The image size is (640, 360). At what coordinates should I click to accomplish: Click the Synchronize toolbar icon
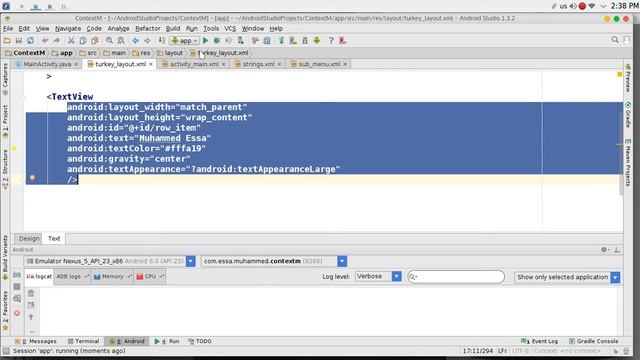point(31,40)
